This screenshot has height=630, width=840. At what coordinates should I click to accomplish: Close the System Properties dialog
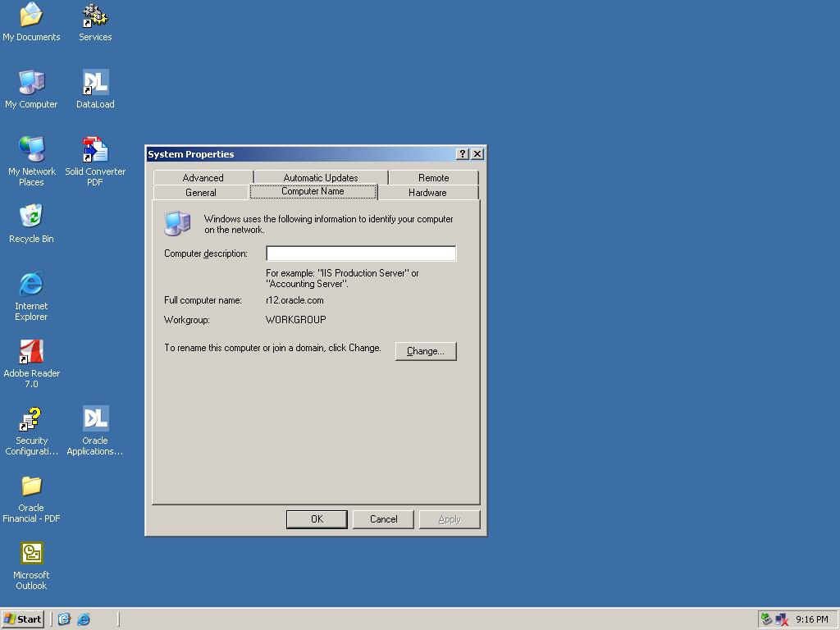[477, 154]
